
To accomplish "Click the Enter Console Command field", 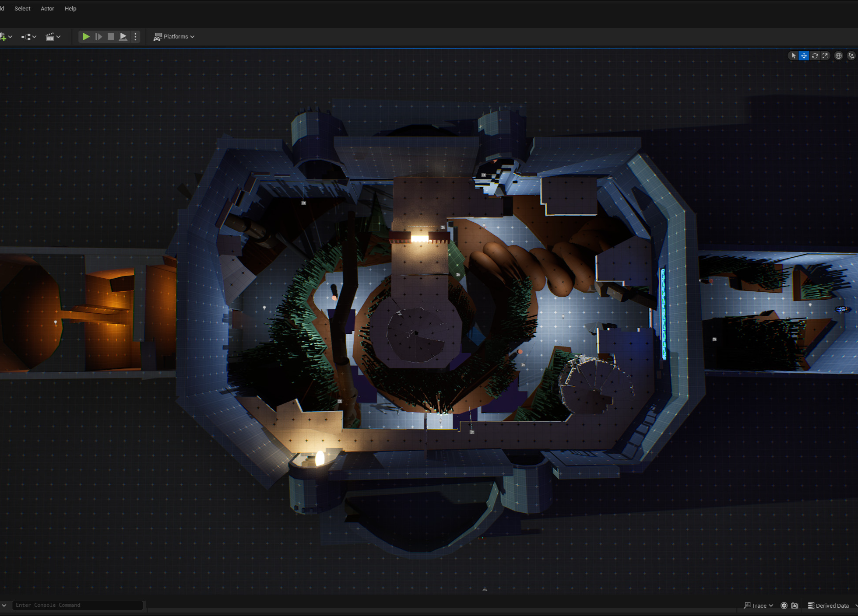I will 77,605.
